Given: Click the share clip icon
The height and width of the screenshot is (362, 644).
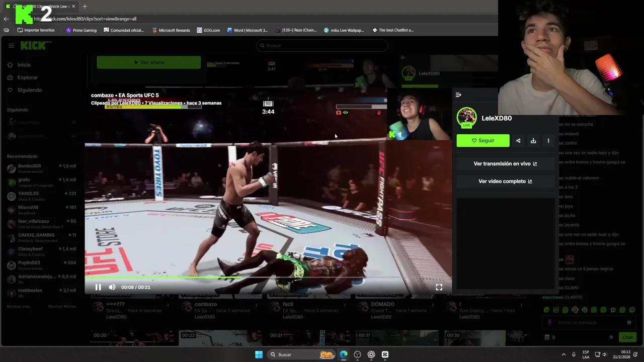Looking at the screenshot, I should tap(518, 141).
